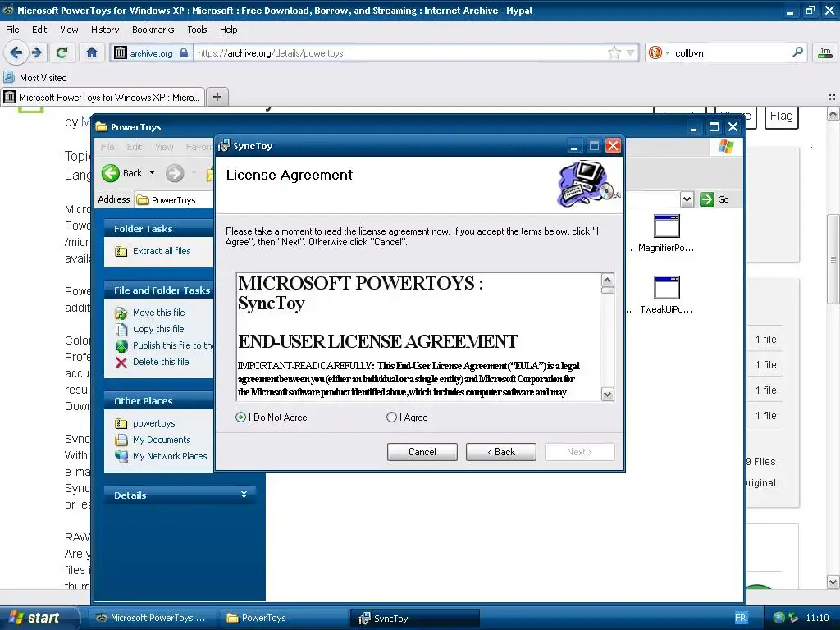840x630 pixels.
Task: Click the search box containing collbvn
Action: [731, 52]
